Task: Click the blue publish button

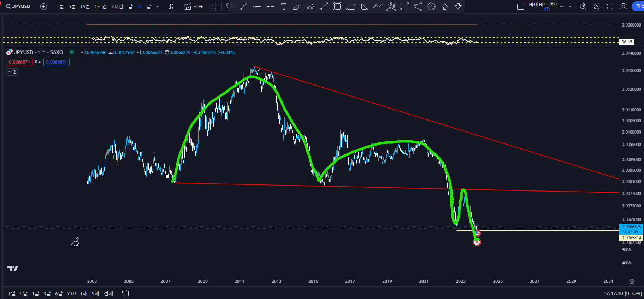Action: (x=638, y=6)
